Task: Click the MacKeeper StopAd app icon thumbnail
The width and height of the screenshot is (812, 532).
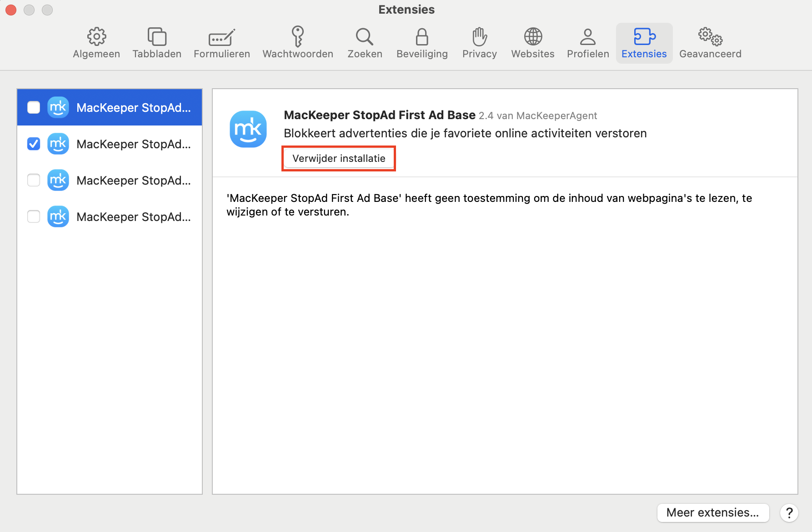Action: pos(248,129)
